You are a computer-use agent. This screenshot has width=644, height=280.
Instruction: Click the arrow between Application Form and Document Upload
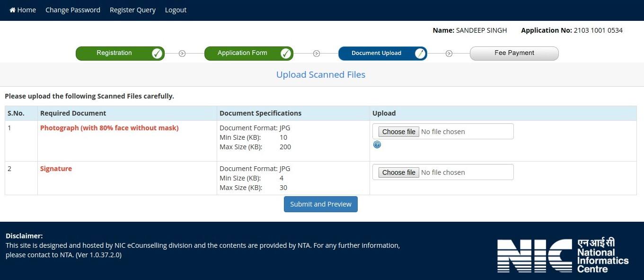317,54
